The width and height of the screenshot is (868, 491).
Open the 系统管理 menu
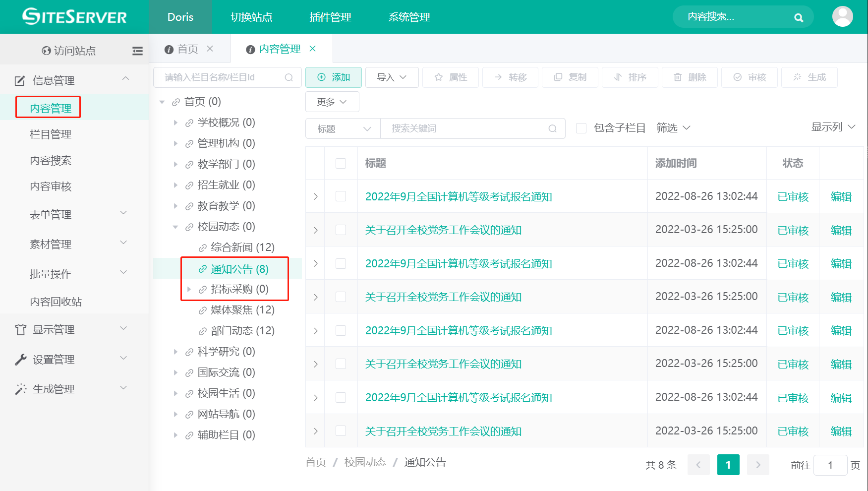coord(409,16)
